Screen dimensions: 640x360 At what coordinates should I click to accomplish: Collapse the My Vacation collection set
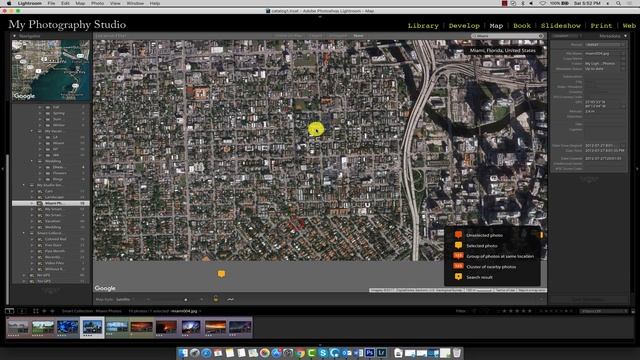[x=31, y=131]
